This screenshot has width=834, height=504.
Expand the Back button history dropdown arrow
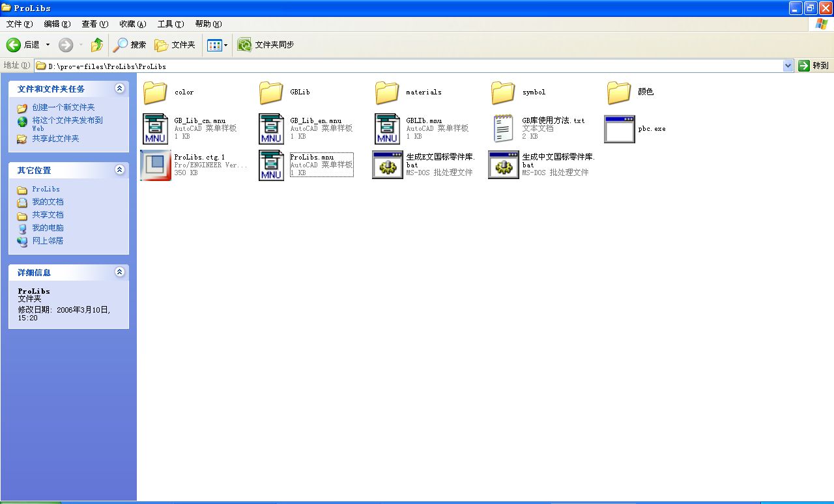click(x=48, y=45)
